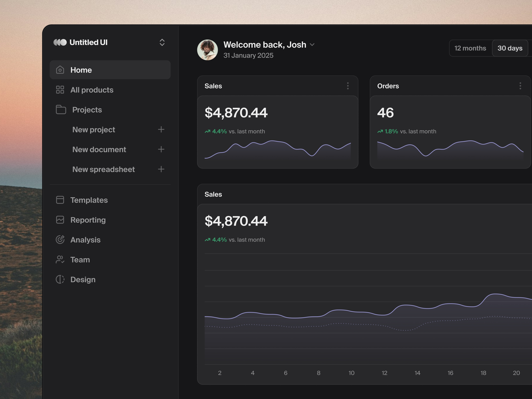Click the Projects folder icon
Image resolution: width=532 pixels, height=399 pixels.
61,110
